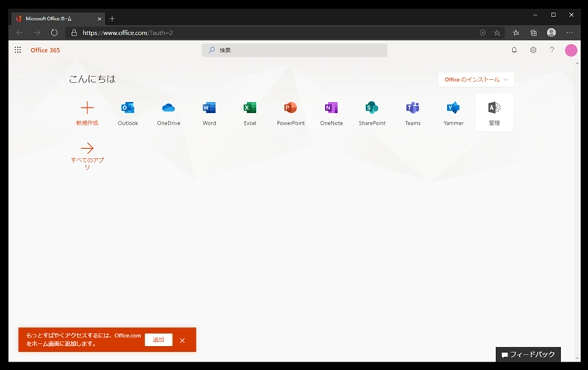Click the Office 365 header link
The height and width of the screenshot is (370, 588).
[x=45, y=50]
